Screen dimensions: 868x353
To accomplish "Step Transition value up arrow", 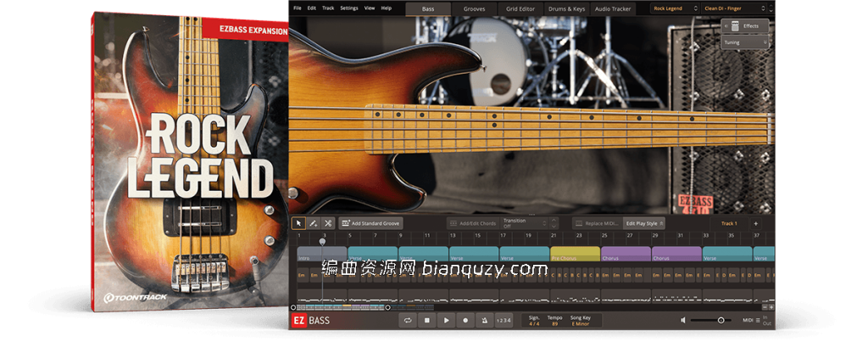I will (x=554, y=220).
